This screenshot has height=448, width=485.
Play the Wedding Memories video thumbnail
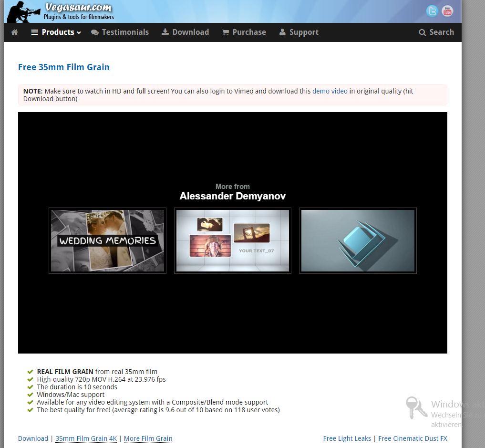(107, 241)
